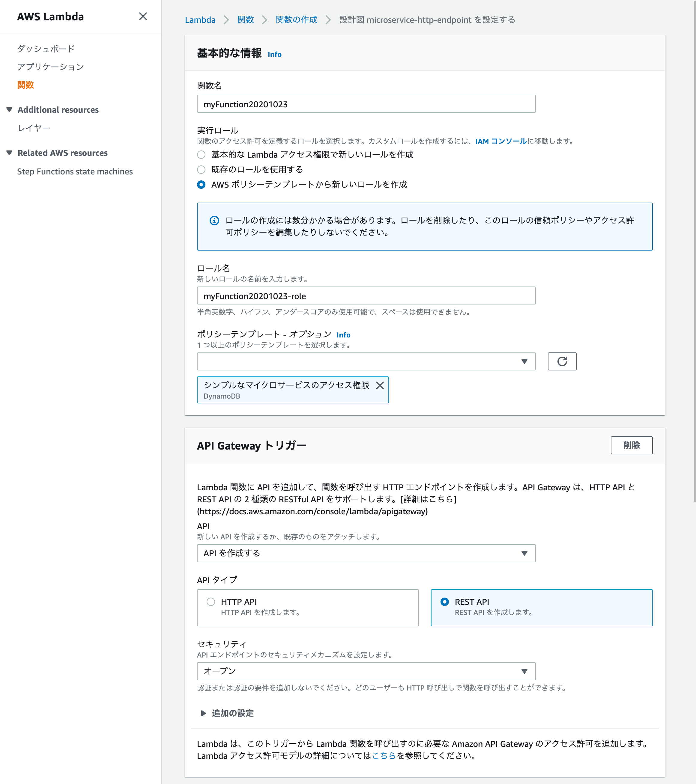Viewport: 696px width, 784px height.
Task: Open Step Functions state machines in sidebar
Action: click(x=75, y=171)
